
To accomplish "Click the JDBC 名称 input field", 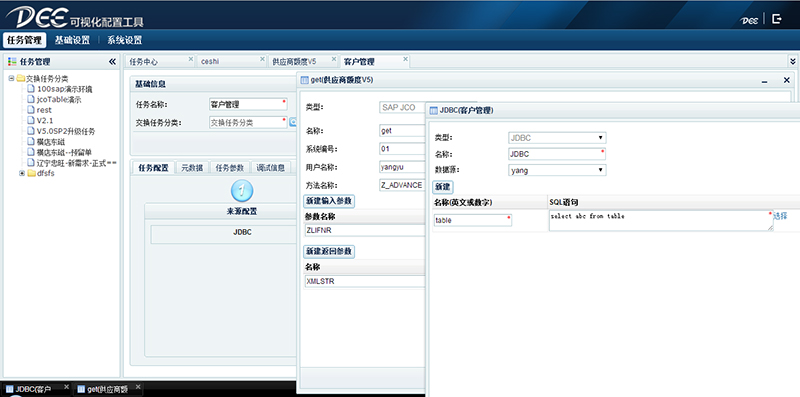I will (x=557, y=154).
